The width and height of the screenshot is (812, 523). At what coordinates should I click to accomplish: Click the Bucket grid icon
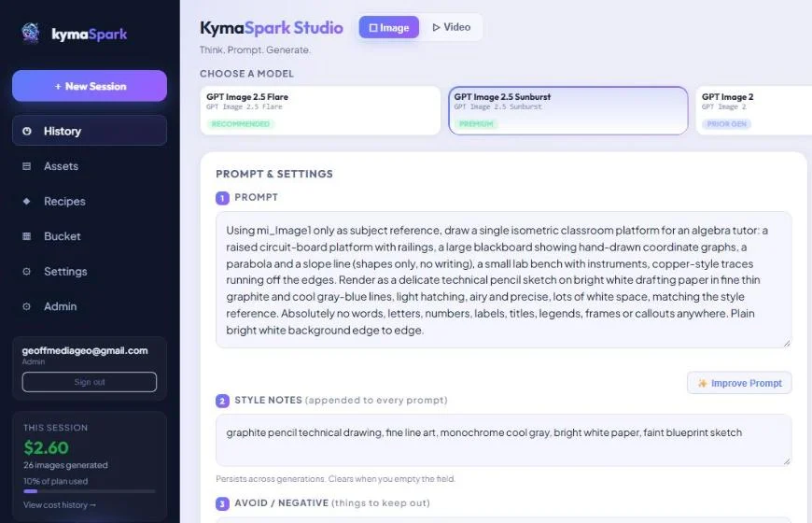[x=27, y=236]
